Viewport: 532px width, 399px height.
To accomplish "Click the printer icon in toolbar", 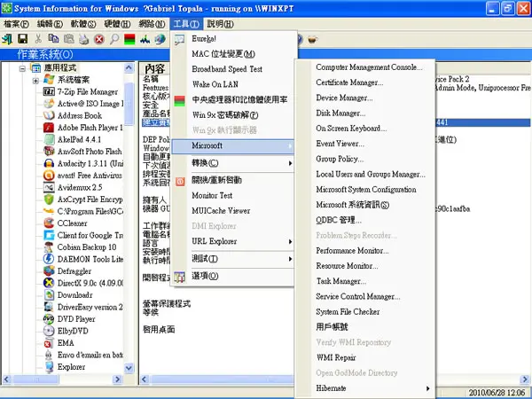I will [x=84, y=39].
